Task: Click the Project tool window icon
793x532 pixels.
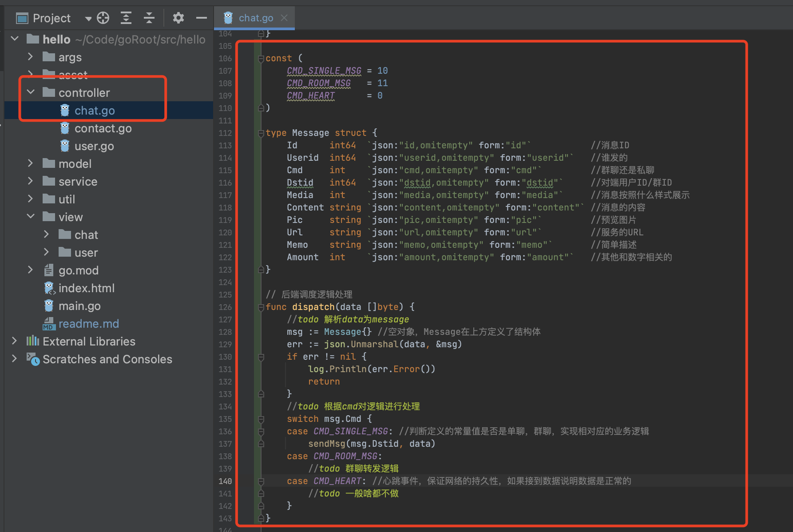Action: tap(22, 18)
